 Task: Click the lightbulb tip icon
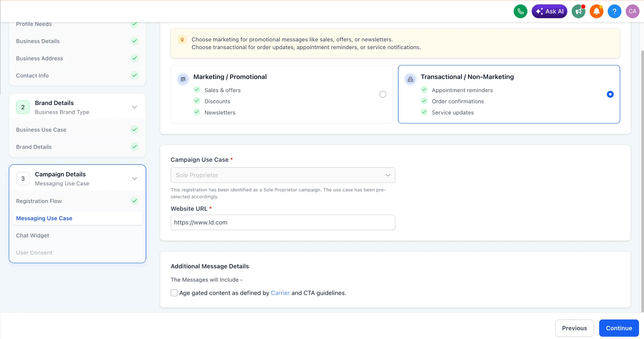pos(182,40)
